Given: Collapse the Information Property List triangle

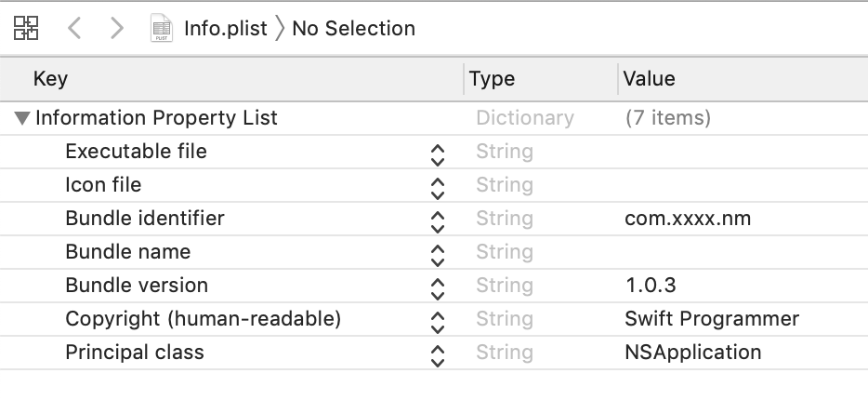Looking at the screenshot, I should [x=22, y=118].
